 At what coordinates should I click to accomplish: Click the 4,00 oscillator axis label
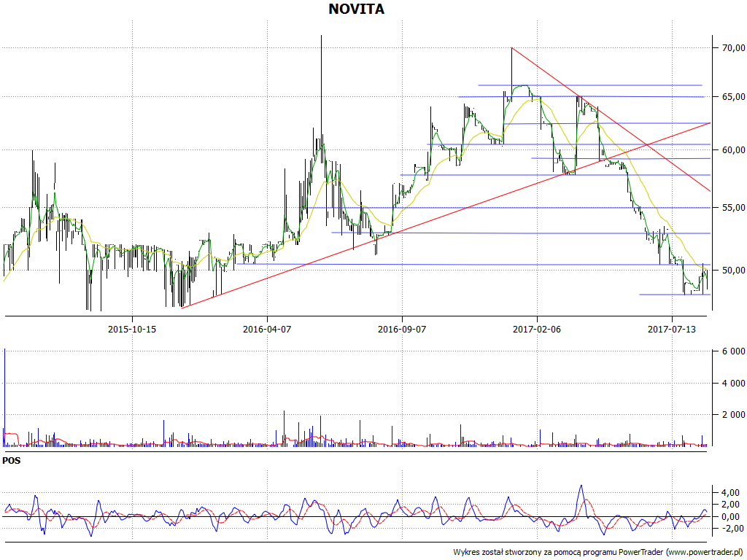729,492
